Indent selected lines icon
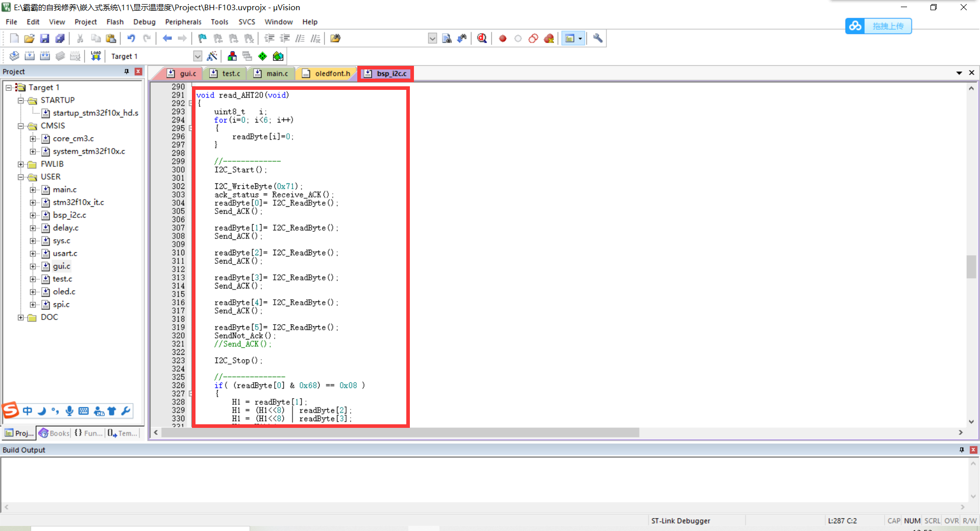Image resolution: width=980 pixels, height=531 pixels. (269, 38)
